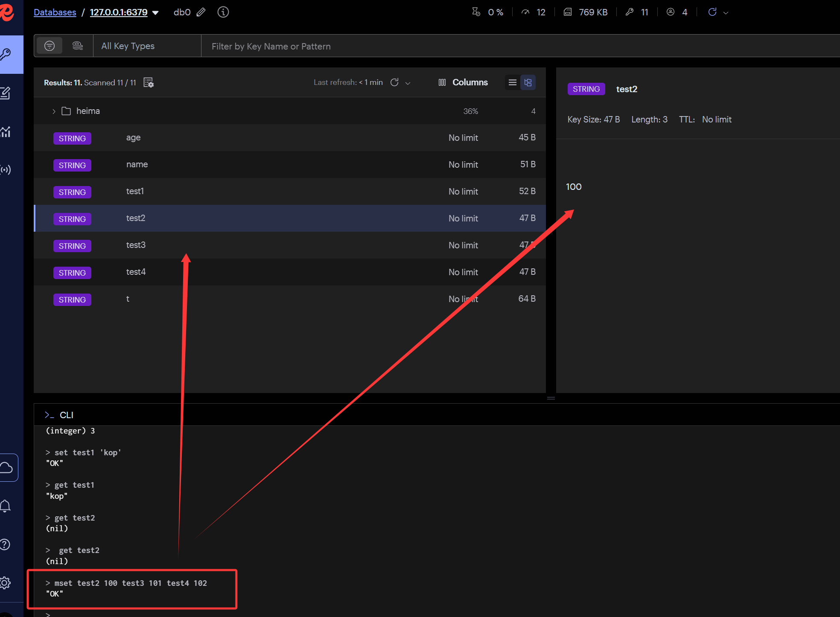
Task: Switch to list view of keys
Action: pyautogui.click(x=513, y=82)
